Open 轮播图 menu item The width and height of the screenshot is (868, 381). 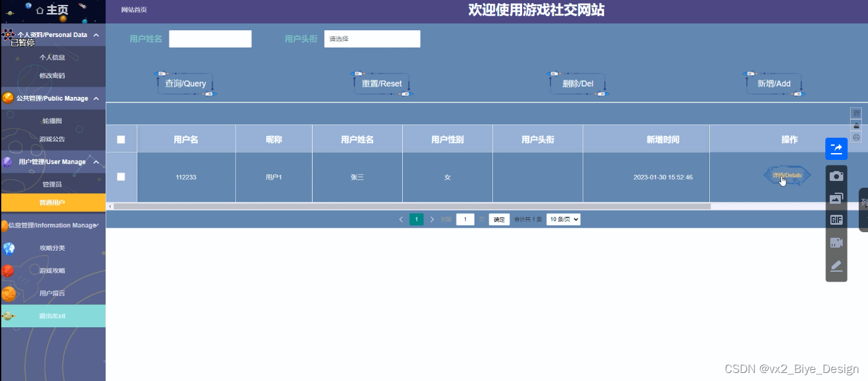(53, 121)
